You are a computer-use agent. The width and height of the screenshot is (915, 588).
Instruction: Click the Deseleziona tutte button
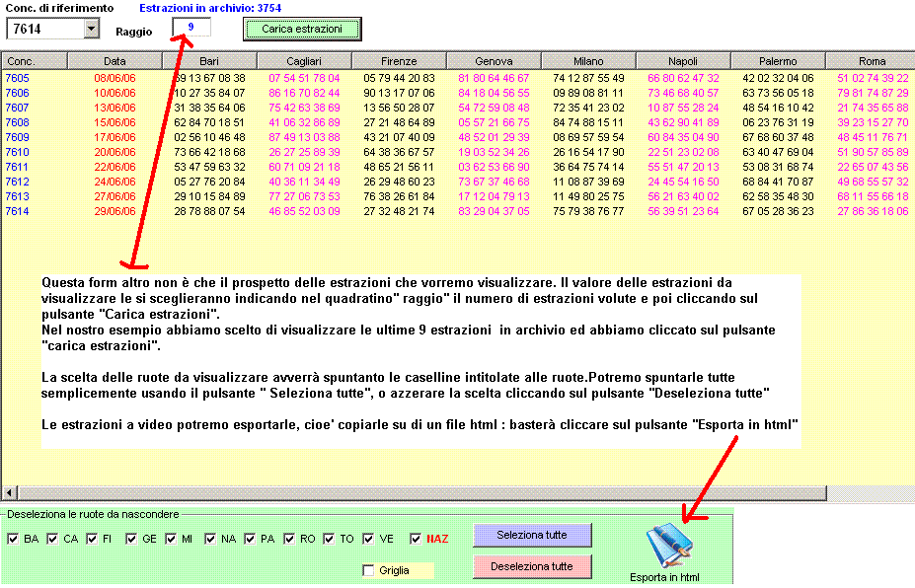point(533,566)
